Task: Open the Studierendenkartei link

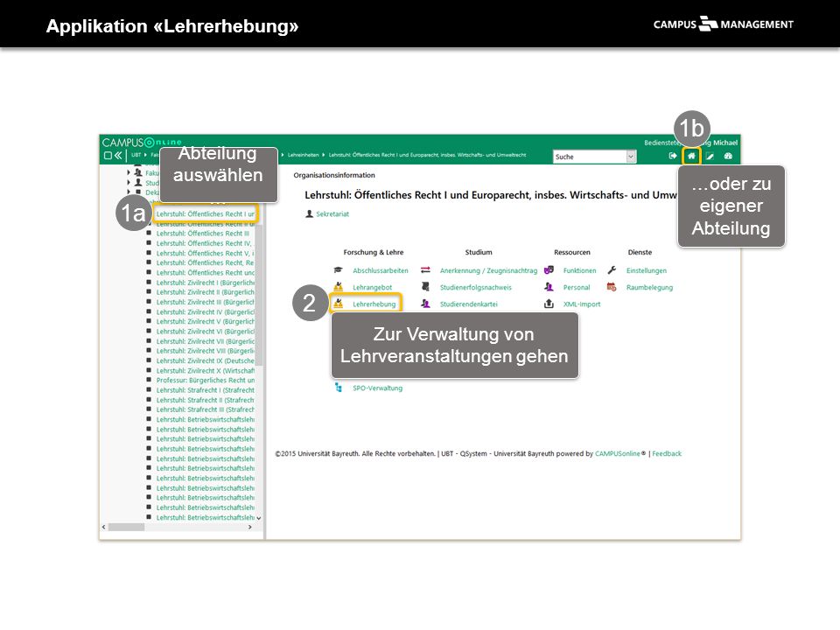Action: point(469,304)
